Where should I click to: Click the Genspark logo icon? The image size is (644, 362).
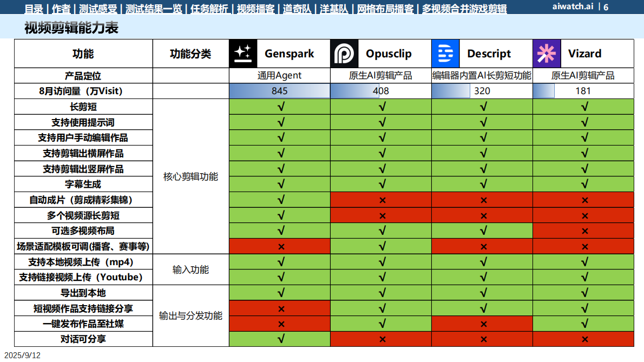(243, 54)
